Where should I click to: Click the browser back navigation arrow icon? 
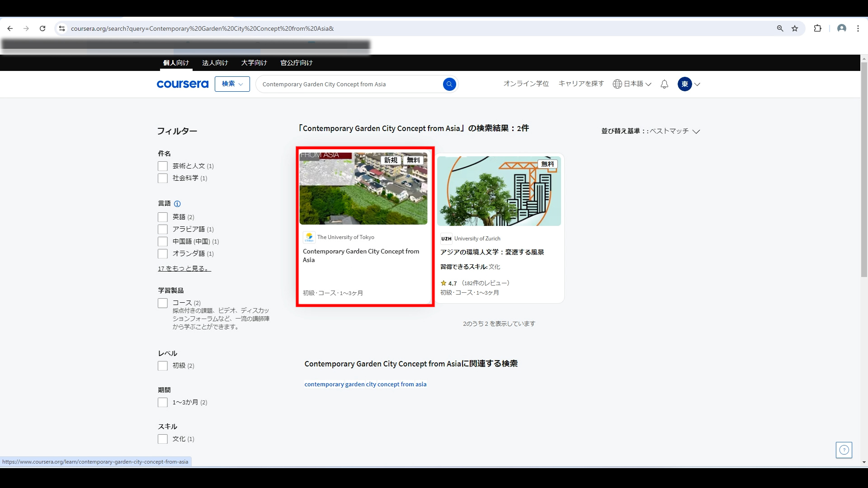[x=10, y=28]
